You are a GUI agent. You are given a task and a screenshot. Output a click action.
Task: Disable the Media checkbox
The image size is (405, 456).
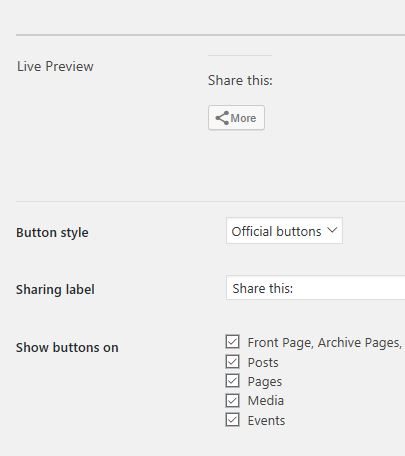point(232,400)
